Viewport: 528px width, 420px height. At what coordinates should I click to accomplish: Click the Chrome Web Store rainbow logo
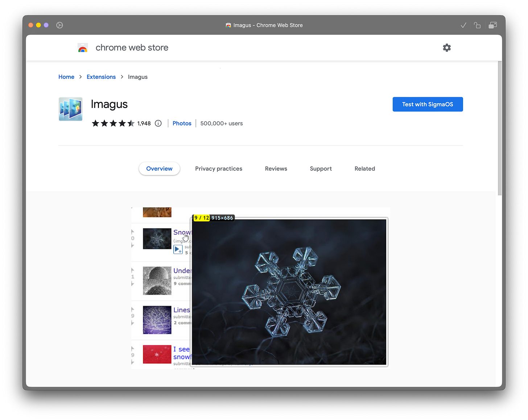(x=83, y=48)
